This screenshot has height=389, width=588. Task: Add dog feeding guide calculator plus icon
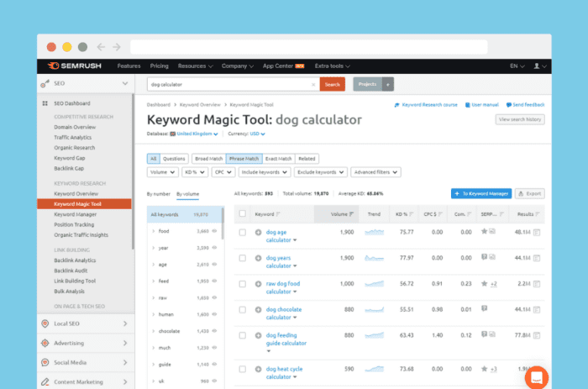coord(258,335)
